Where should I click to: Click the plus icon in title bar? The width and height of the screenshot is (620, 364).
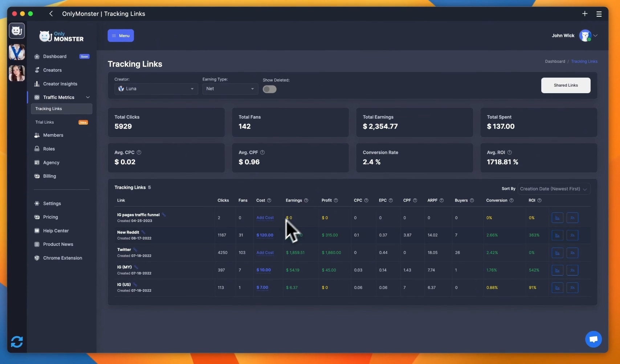click(584, 14)
